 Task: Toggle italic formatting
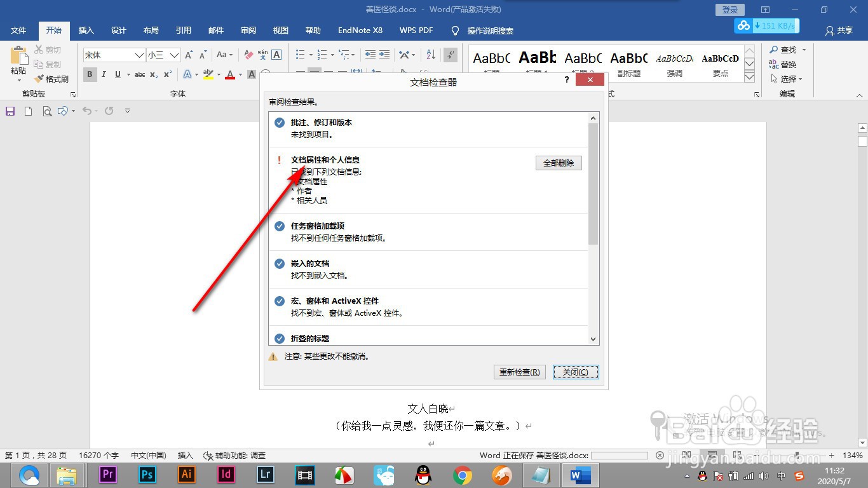104,74
